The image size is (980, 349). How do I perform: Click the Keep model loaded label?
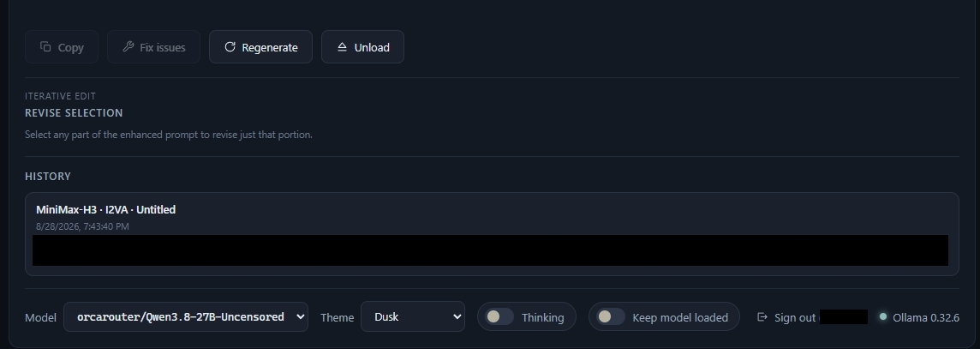click(680, 318)
